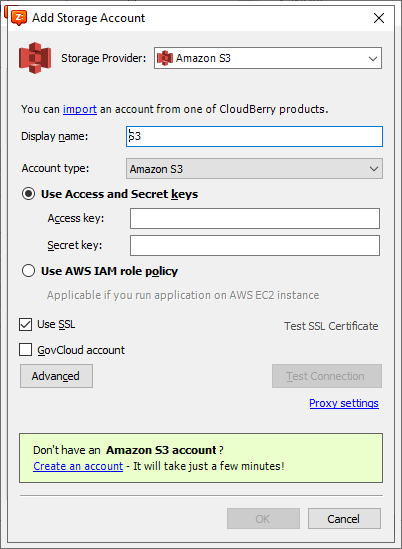Click the Cancel button
The image size is (402, 549).
pos(344,519)
